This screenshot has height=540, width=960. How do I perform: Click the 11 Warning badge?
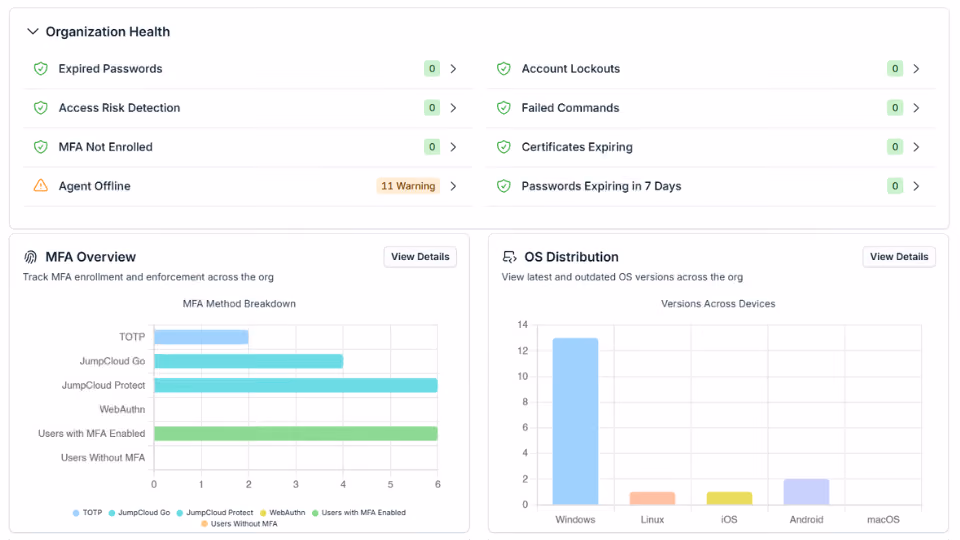coord(408,186)
